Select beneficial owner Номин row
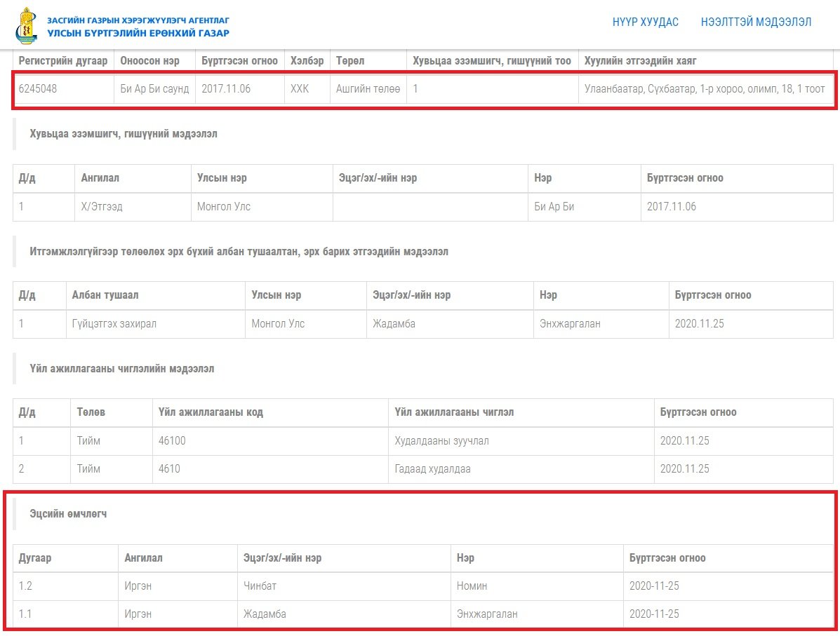Image resolution: width=840 pixels, height=636 pixels. [x=423, y=586]
